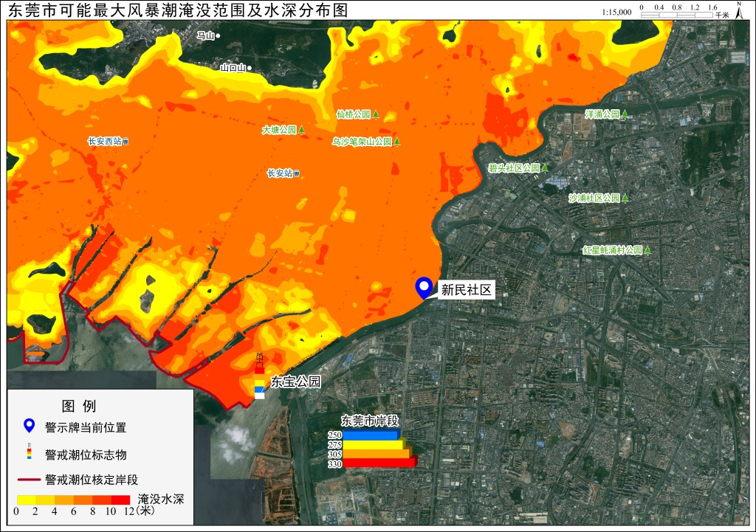Screen dimensions: 756x532
Task: Click the tree icon after 乌沙笔架山公园
Action: (x=396, y=142)
